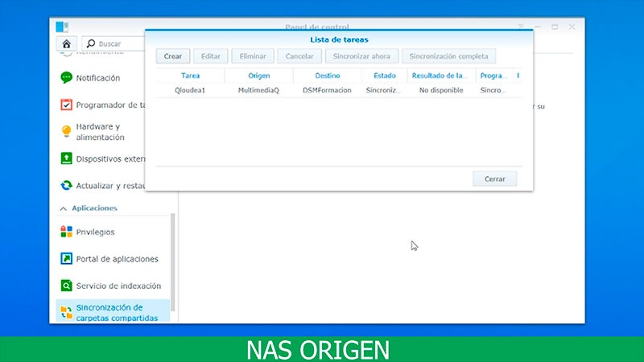644x362 pixels.
Task: Click the Eliminar button
Action: coord(253,56)
